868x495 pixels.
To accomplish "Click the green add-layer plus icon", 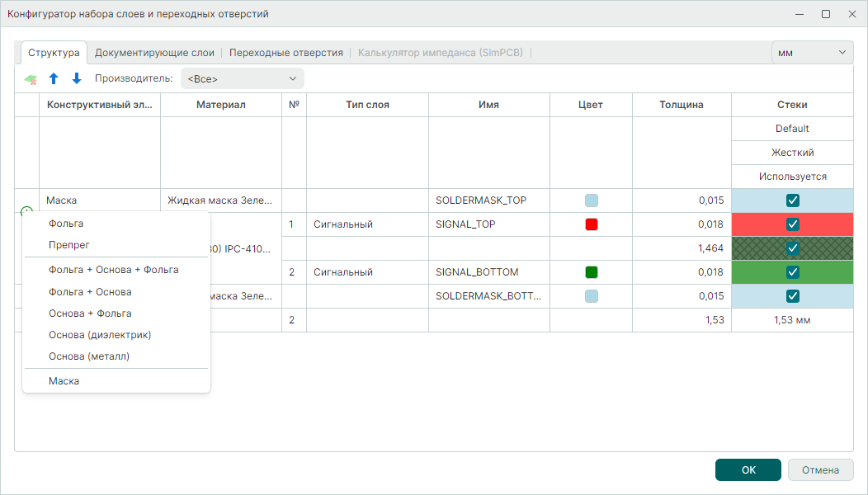I will tap(26, 211).
